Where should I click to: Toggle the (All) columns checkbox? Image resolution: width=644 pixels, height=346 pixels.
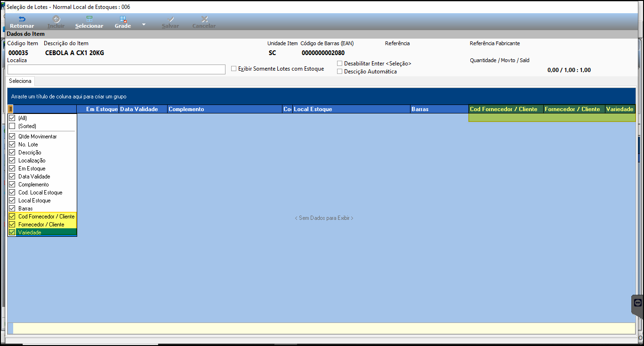coord(12,118)
